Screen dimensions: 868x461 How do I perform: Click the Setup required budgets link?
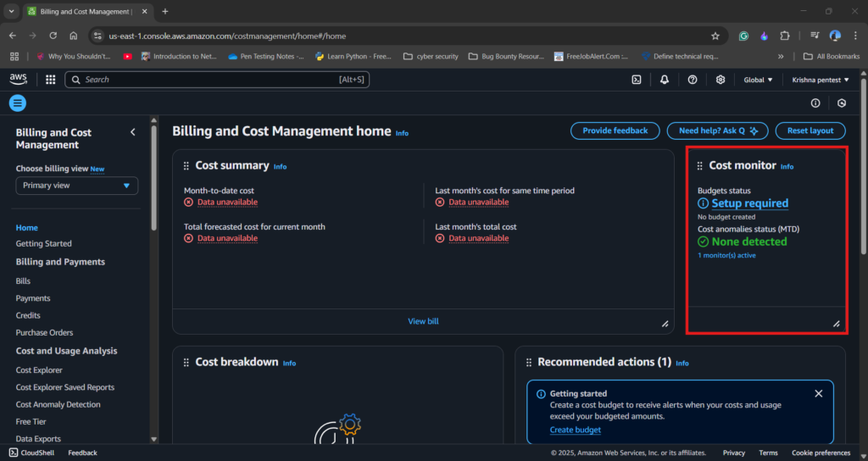[x=749, y=203]
